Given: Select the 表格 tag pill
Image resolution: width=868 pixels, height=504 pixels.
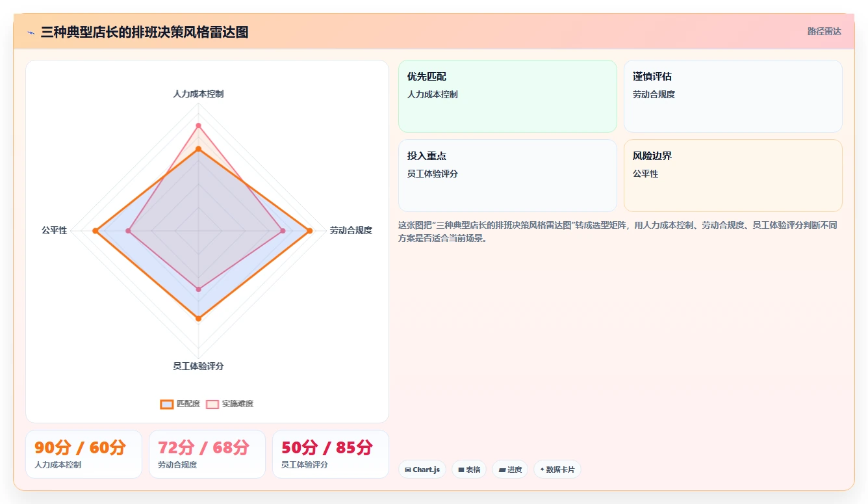Looking at the screenshot, I should 469,470.
